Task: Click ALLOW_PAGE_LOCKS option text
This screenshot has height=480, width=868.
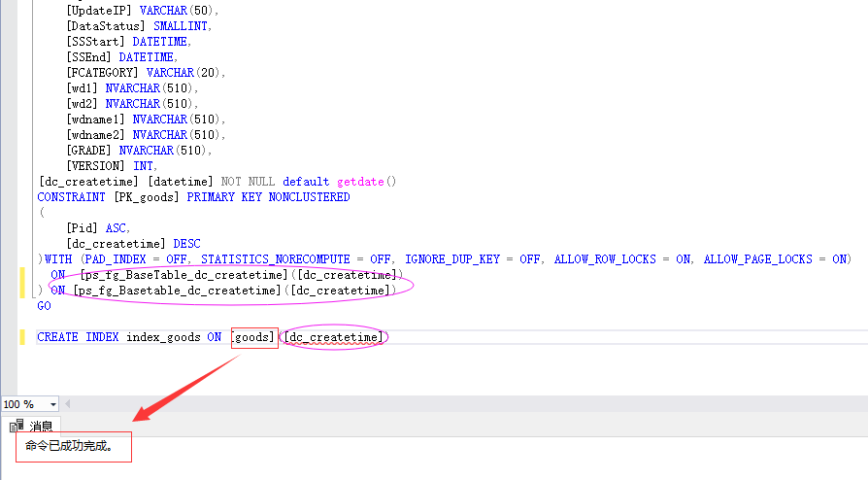Action: [x=758, y=259]
